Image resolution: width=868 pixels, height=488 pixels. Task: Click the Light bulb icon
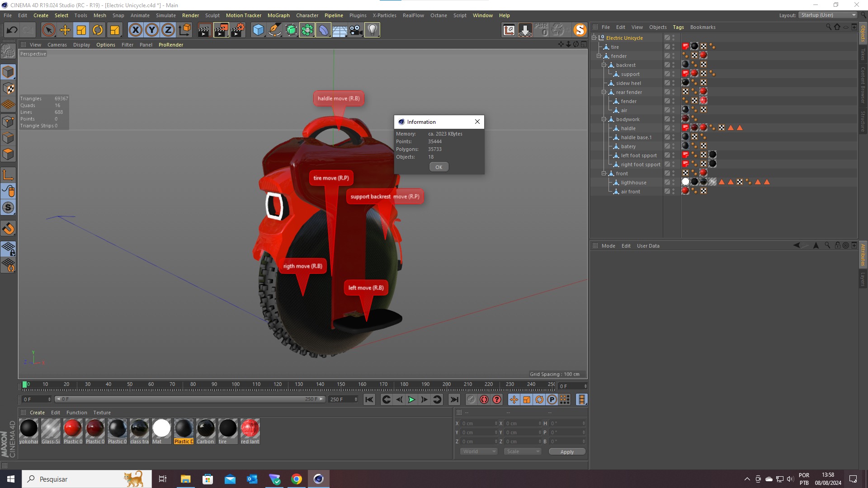click(x=372, y=30)
